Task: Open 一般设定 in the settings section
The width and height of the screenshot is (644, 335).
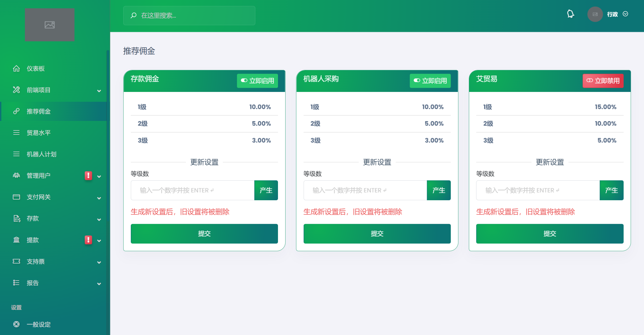Action: pos(38,324)
